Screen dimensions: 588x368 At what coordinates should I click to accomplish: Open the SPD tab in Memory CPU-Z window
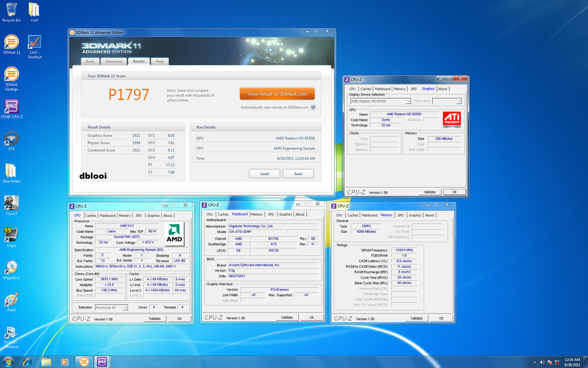[x=400, y=215]
